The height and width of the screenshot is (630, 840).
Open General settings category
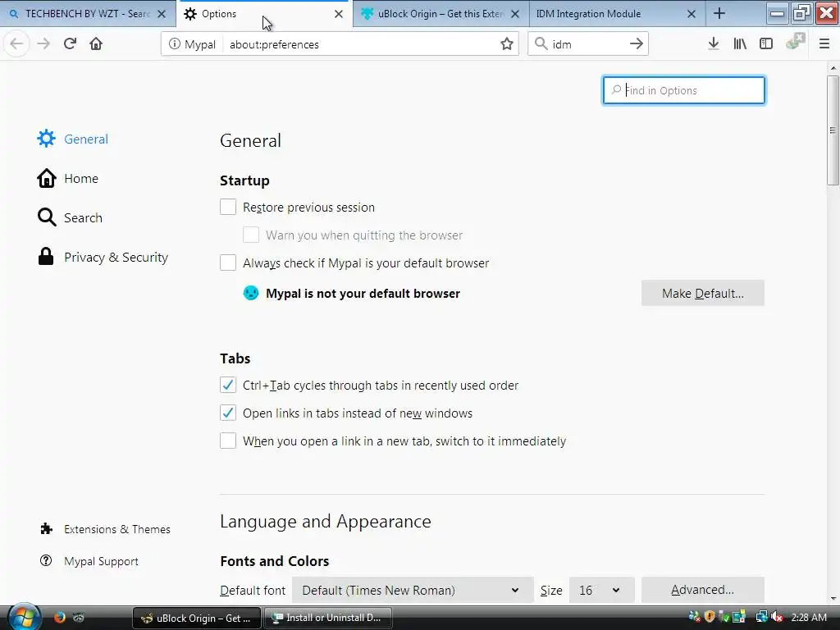tap(73, 139)
